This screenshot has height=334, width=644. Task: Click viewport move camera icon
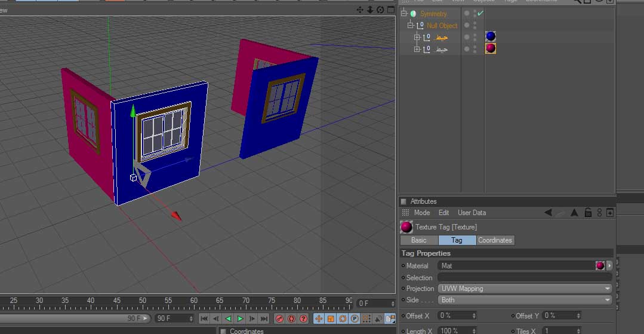tap(360, 10)
